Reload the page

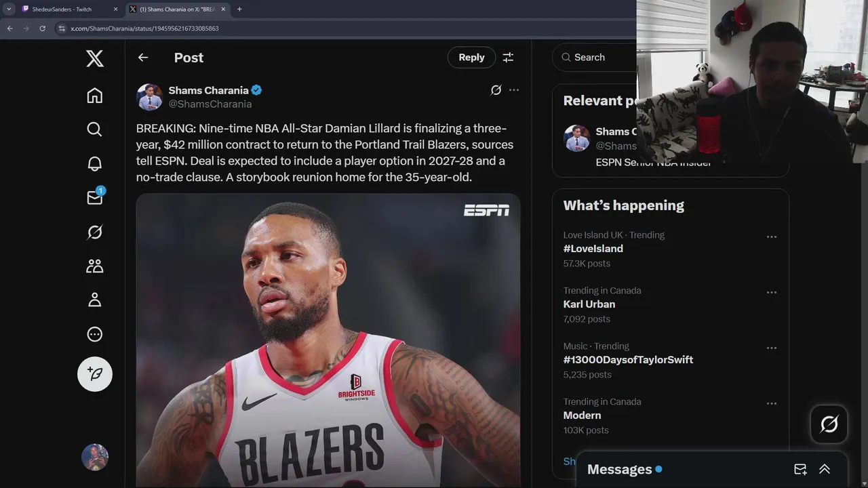point(42,28)
